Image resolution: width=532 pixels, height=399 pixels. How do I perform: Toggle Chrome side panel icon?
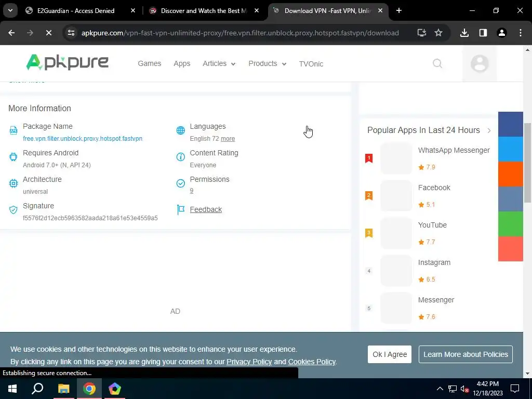[x=483, y=33]
